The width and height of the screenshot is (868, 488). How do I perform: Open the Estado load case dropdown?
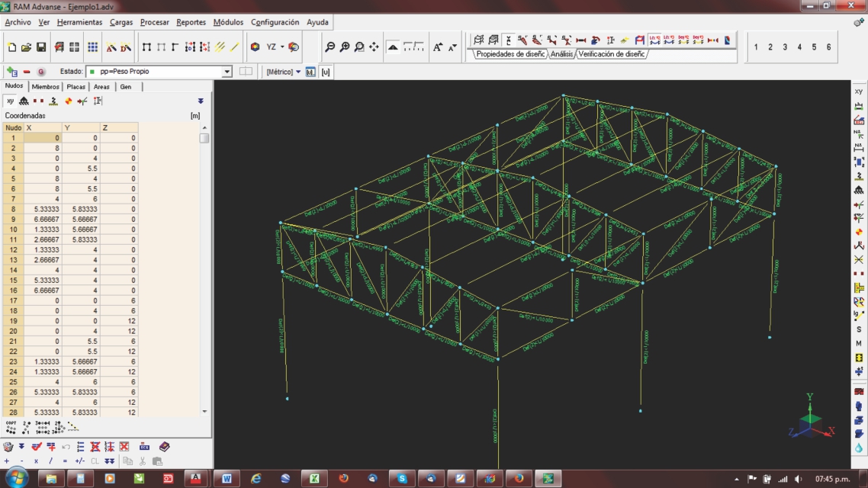227,72
